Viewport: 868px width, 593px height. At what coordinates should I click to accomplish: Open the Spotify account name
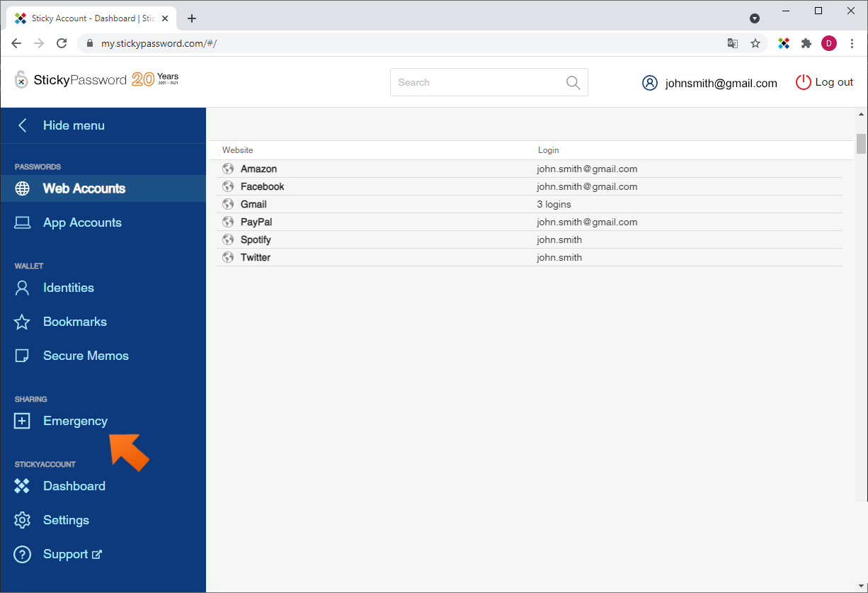coord(256,239)
